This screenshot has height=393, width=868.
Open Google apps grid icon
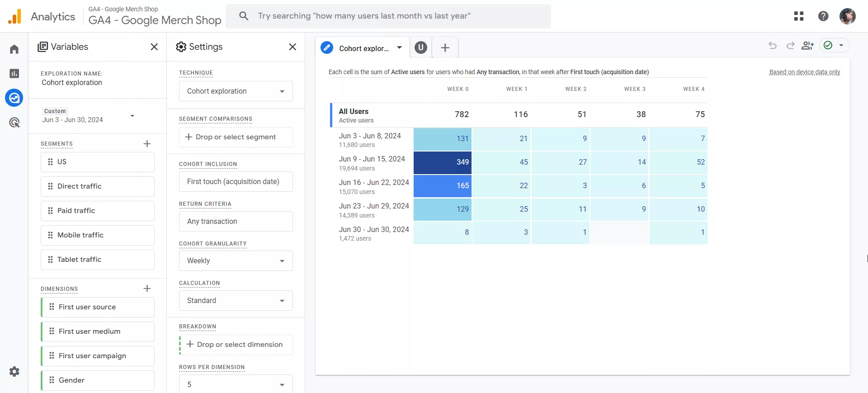point(799,16)
